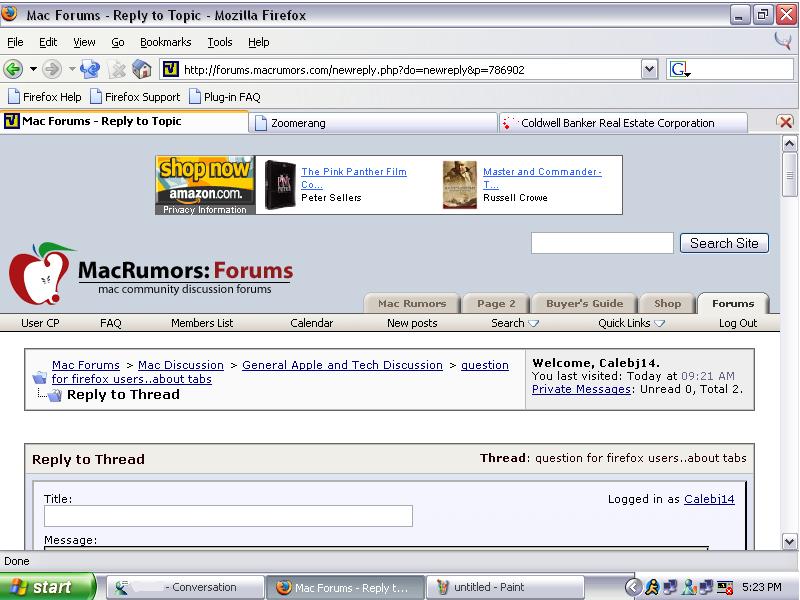Switch to the Coldwell Banker Real Estate tab
The image size is (800, 600).
[x=623, y=123]
